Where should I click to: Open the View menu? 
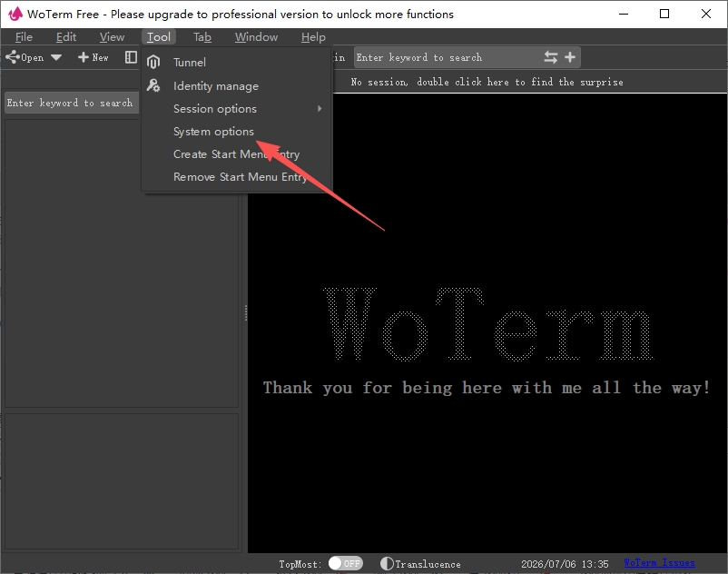pos(112,37)
